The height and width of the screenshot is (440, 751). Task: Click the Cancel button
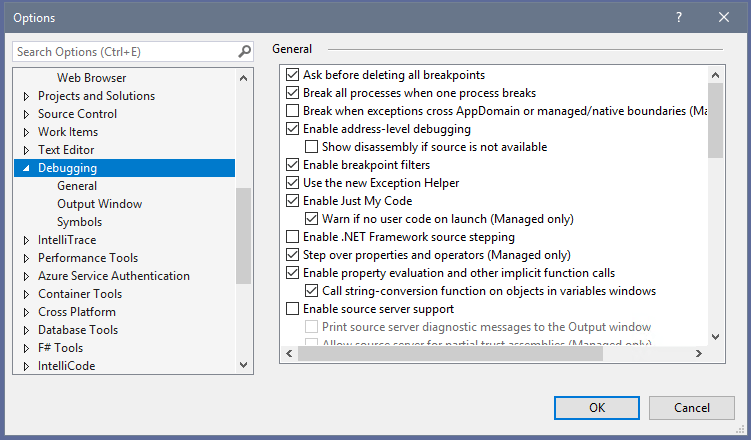[691, 407]
